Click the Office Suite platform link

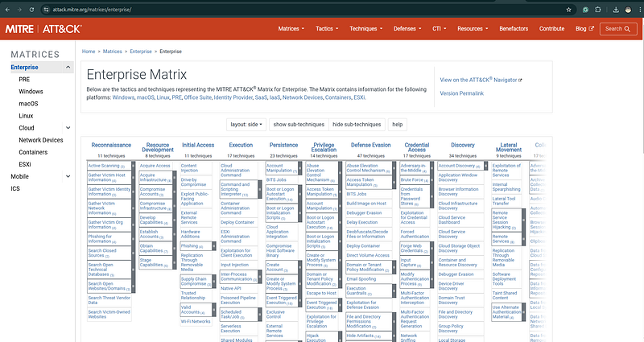(197, 97)
